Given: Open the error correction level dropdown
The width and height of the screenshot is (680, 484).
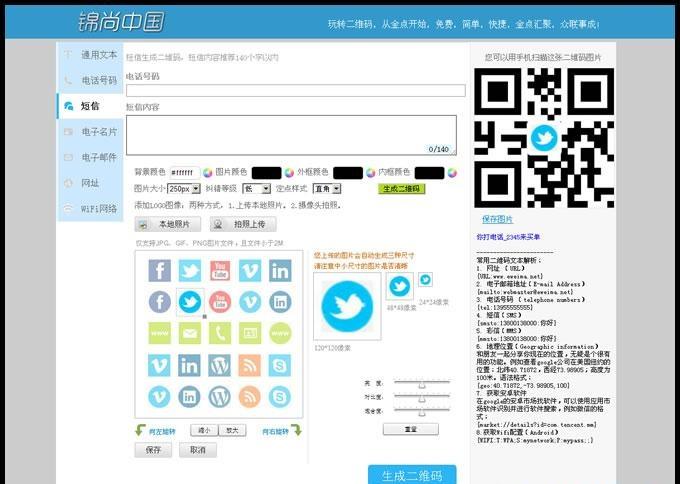Looking at the screenshot, I should [x=258, y=188].
